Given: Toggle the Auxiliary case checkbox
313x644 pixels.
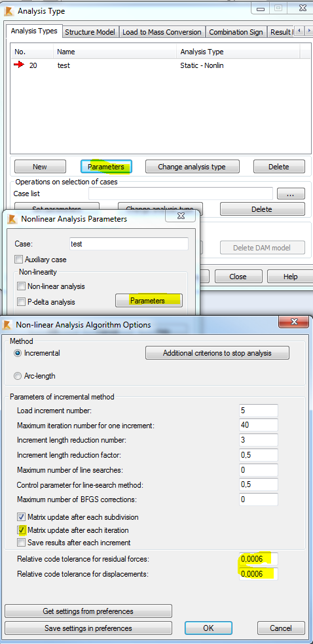Looking at the screenshot, I should [x=18, y=260].
